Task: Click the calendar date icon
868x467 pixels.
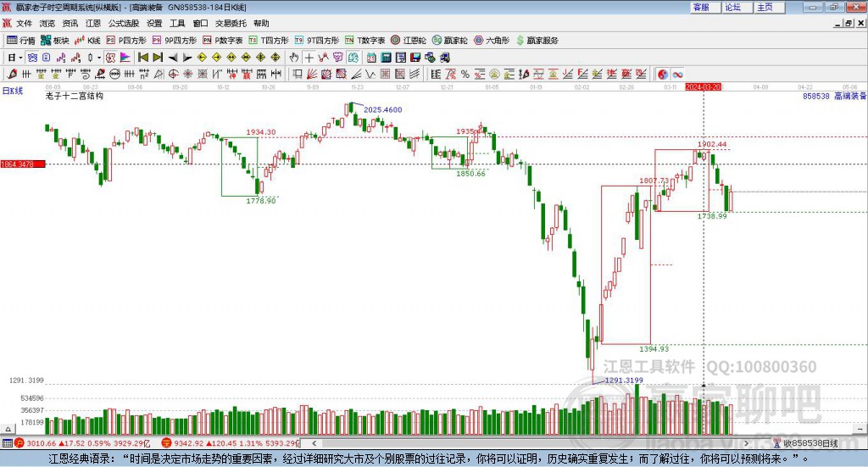Action: click(x=371, y=58)
